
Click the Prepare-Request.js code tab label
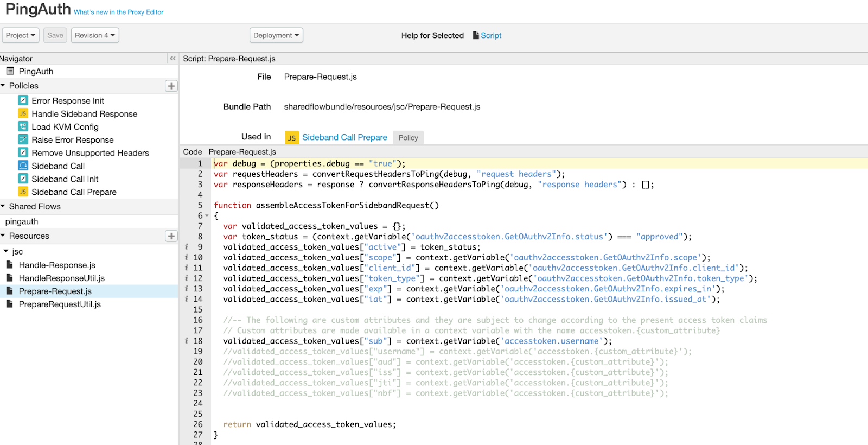point(242,152)
